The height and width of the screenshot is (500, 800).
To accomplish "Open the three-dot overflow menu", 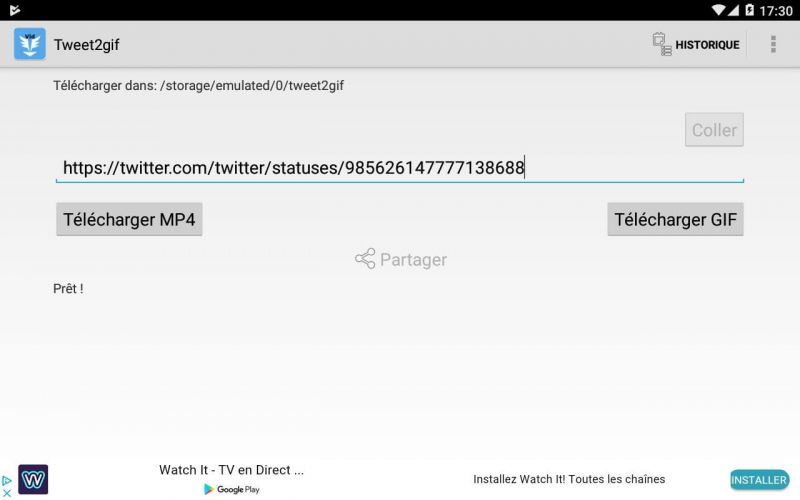I will pyautogui.click(x=773, y=44).
